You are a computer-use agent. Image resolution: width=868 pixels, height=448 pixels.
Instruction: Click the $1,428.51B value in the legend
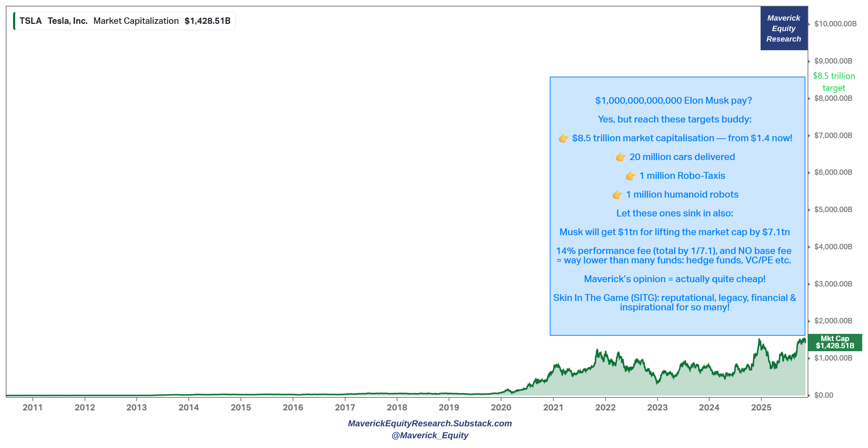[207, 21]
